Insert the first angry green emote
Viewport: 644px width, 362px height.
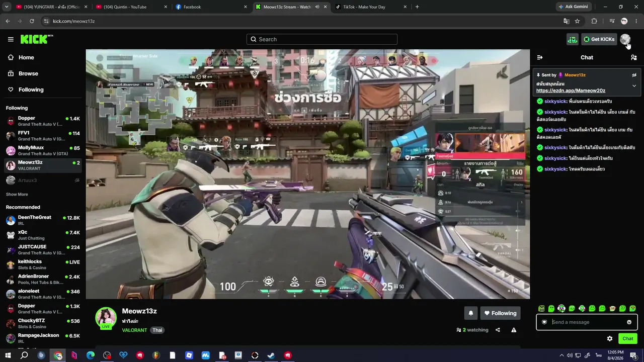click(x=541, y=308)
